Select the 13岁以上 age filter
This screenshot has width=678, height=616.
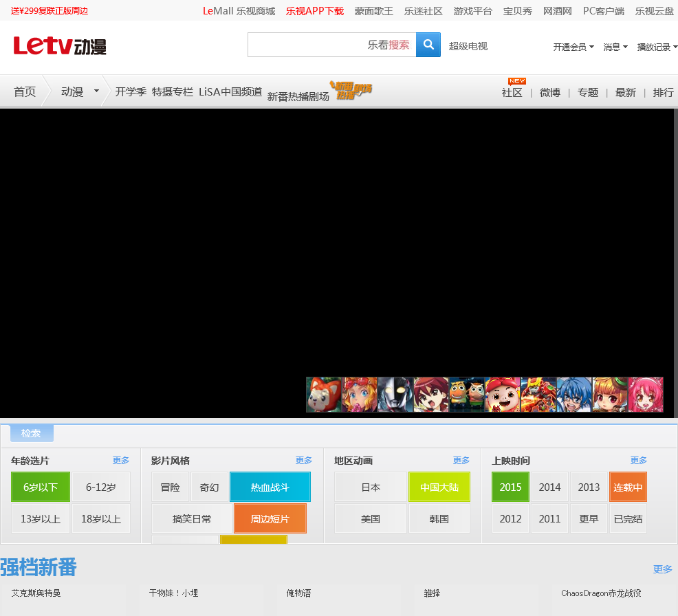coord(40,518)
